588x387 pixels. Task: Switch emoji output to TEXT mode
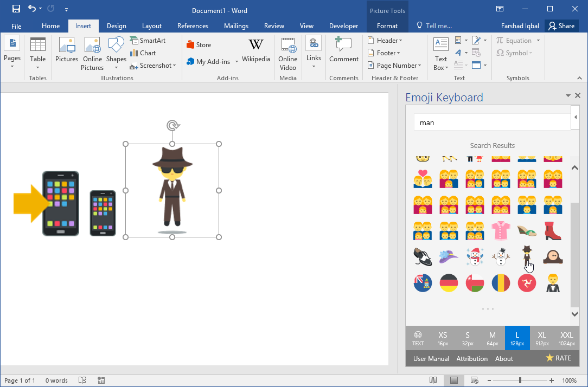pos(418,337)
